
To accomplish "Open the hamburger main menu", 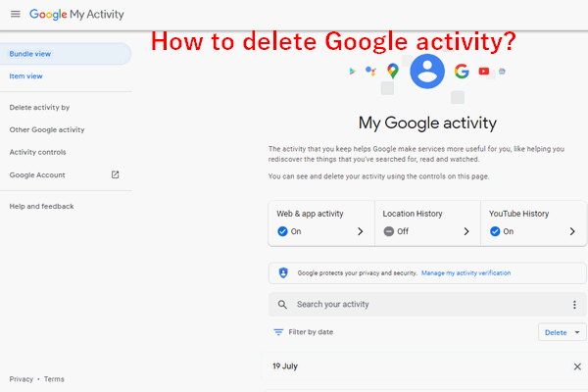I will (16, 15).
